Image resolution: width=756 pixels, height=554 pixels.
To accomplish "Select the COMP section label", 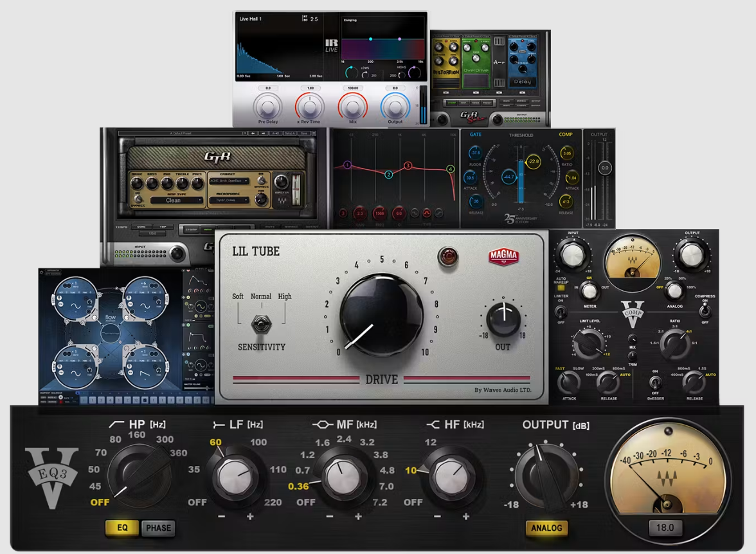I will [x=566, y=134].
